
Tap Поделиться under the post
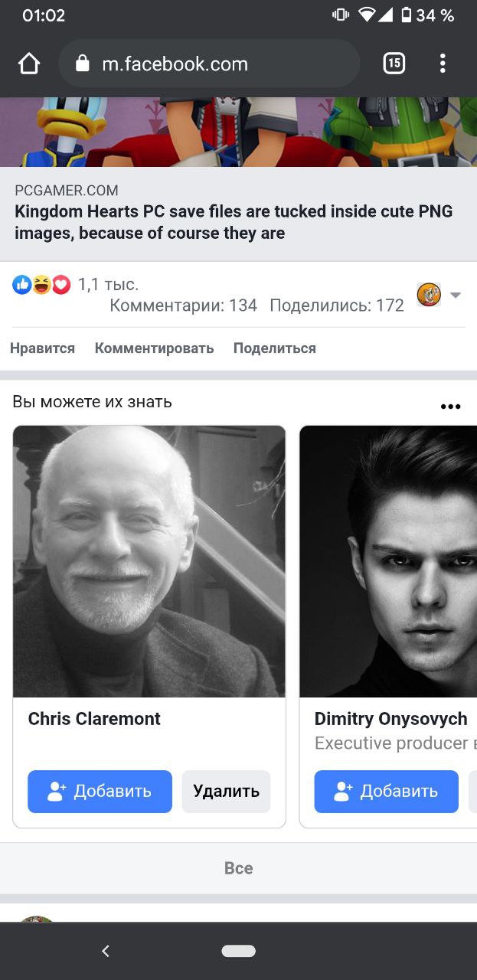275,348
